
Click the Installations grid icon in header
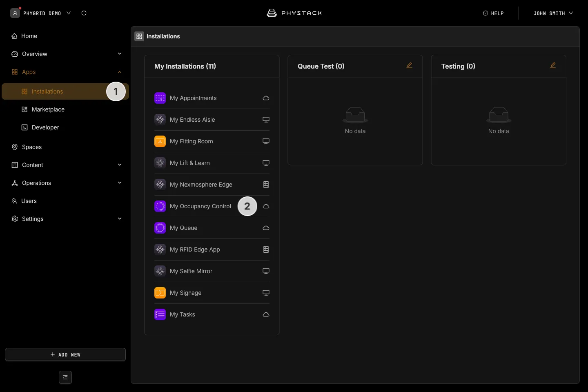point(139,36)
